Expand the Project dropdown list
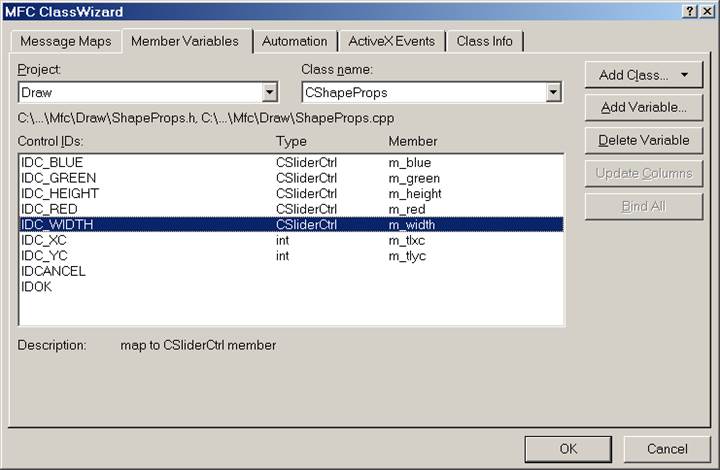The width and height of the screenshot is (720, 470). 269,93
